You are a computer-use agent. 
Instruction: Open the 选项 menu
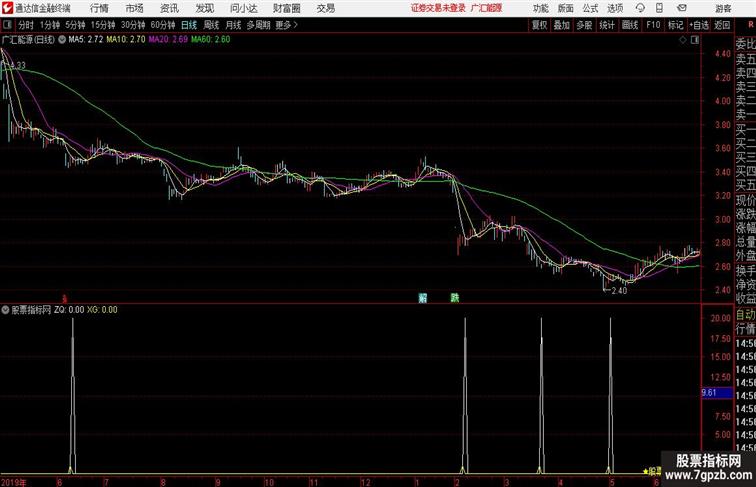[x=615, y=8]
